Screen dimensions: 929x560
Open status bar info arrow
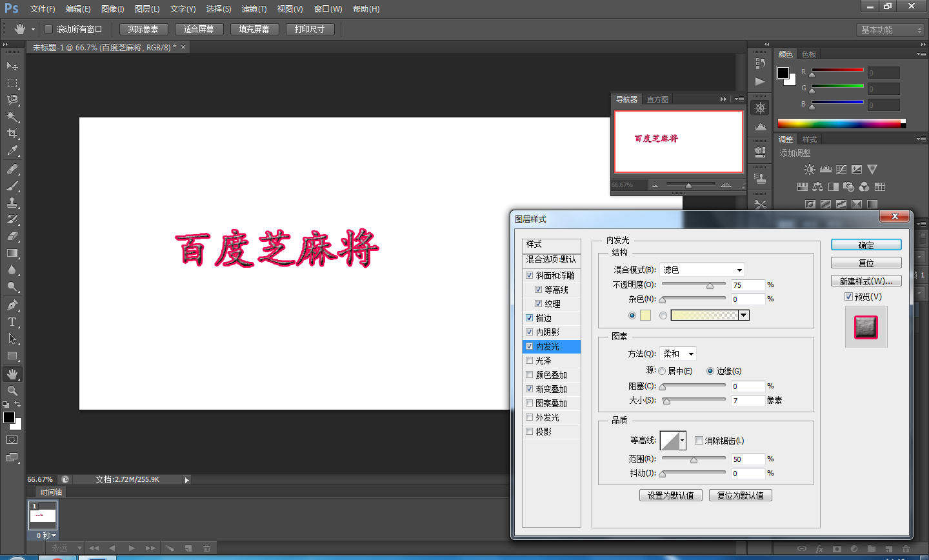(187, 480)
